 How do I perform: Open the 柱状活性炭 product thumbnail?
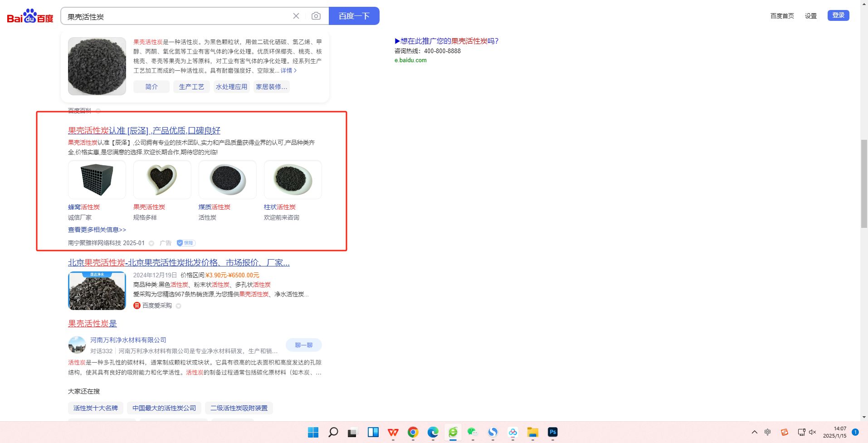pos(293,180)
